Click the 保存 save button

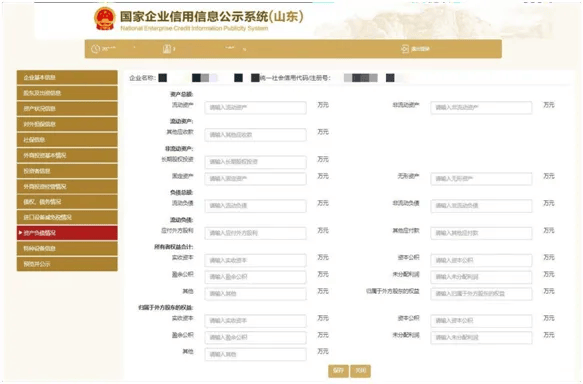[x=338, y=371]
